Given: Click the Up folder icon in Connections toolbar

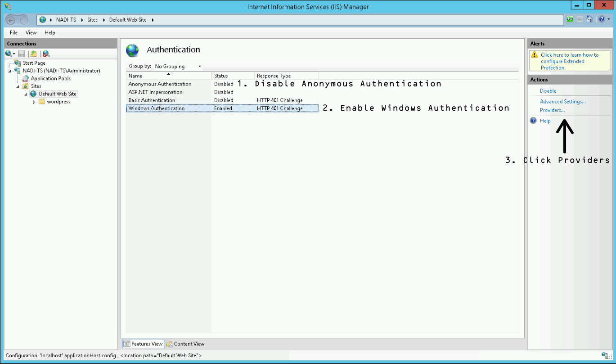Looking at the screenshot, I should click(33, 54).
